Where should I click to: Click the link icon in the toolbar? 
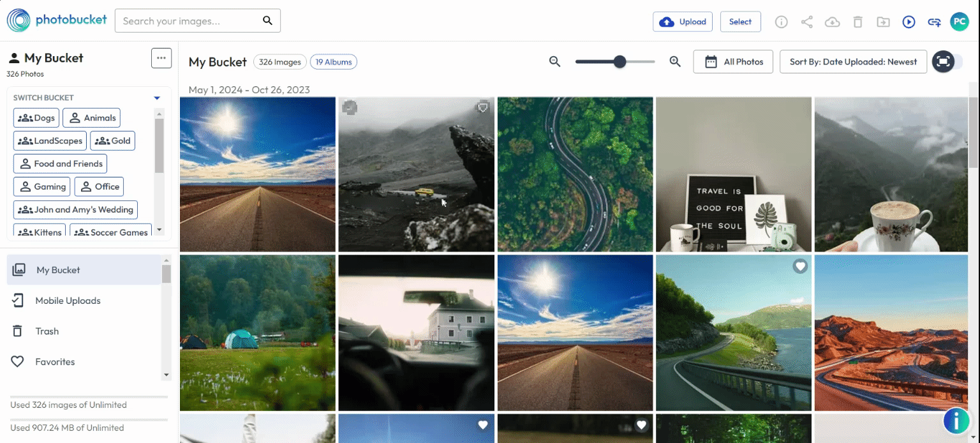click(x=935, y=22)
